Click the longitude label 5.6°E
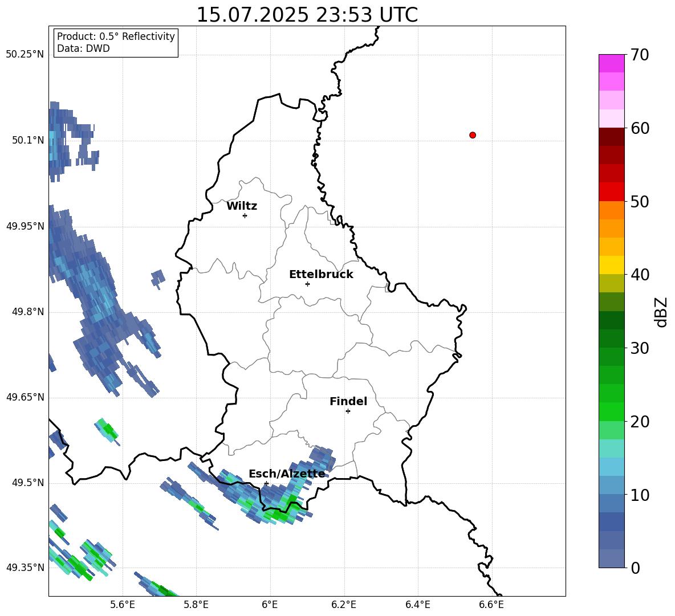Viewport: 675px width, 616px height. 123,605
